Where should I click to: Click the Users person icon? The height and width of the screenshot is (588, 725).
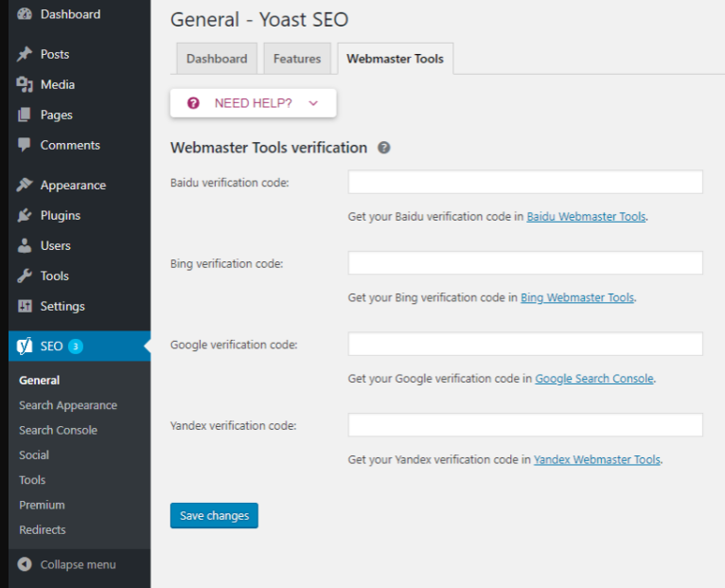[x=25, y=245]
